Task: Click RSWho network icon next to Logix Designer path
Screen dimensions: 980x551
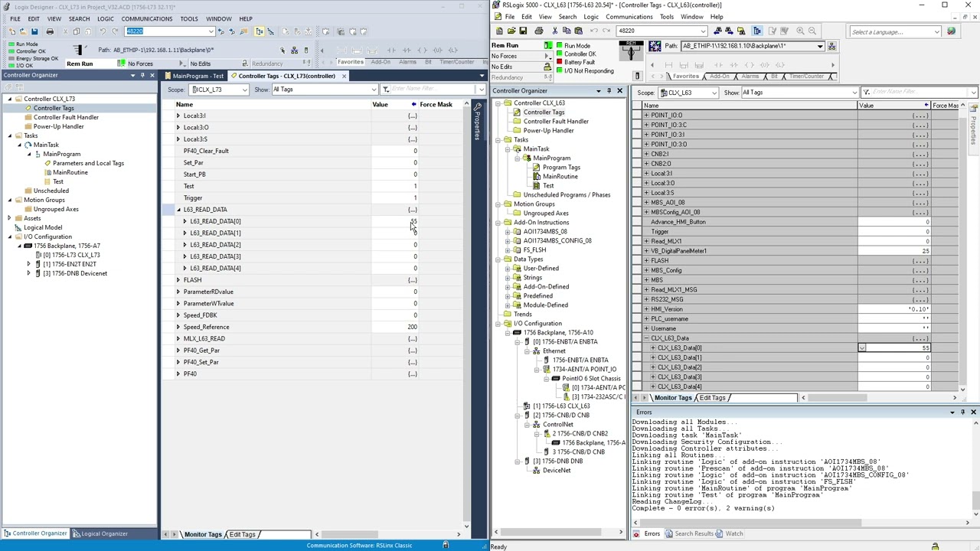Action: coord(294,50)
